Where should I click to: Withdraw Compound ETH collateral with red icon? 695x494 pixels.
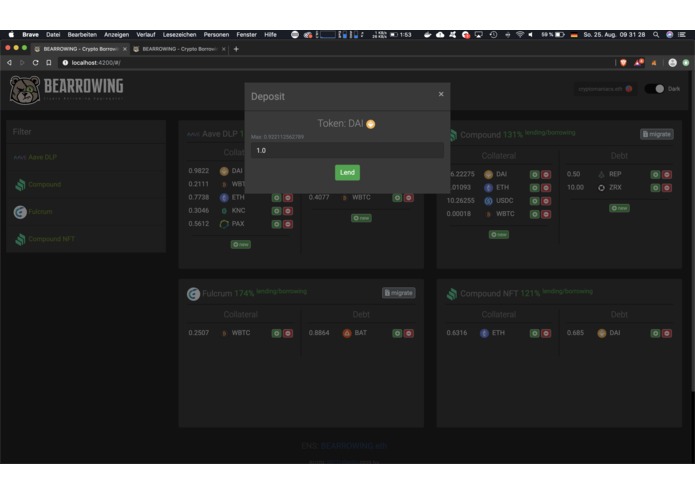pos(546,188)
